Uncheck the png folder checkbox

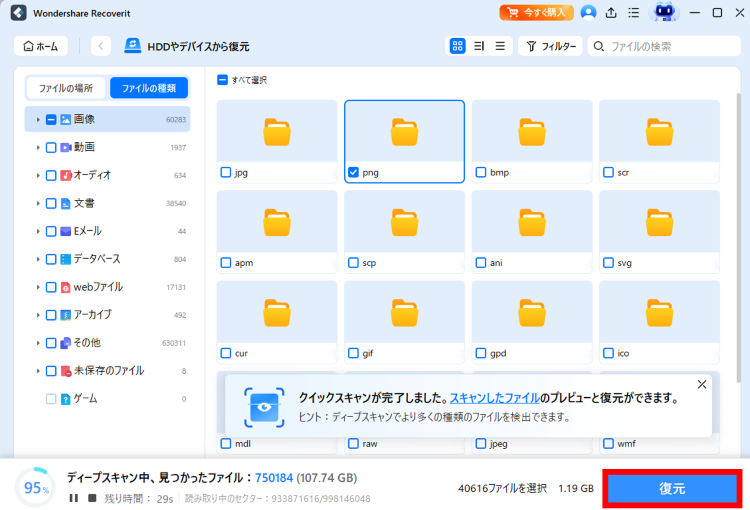(x=353, y=172)
